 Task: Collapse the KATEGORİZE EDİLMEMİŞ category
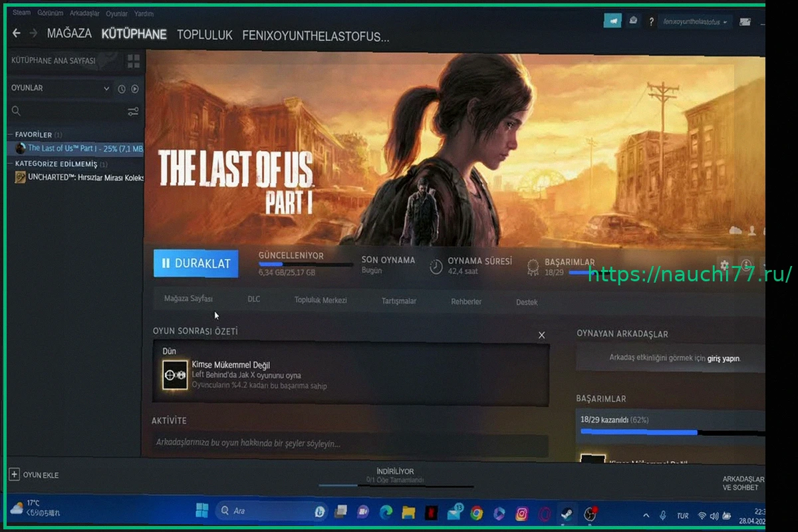point(57,164)
